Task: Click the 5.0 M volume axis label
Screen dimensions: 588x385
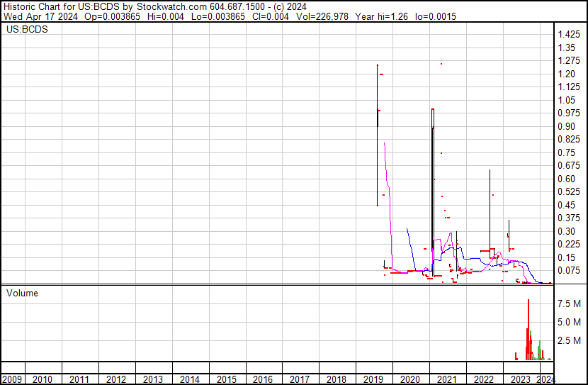Action: (x=570, y=322)
